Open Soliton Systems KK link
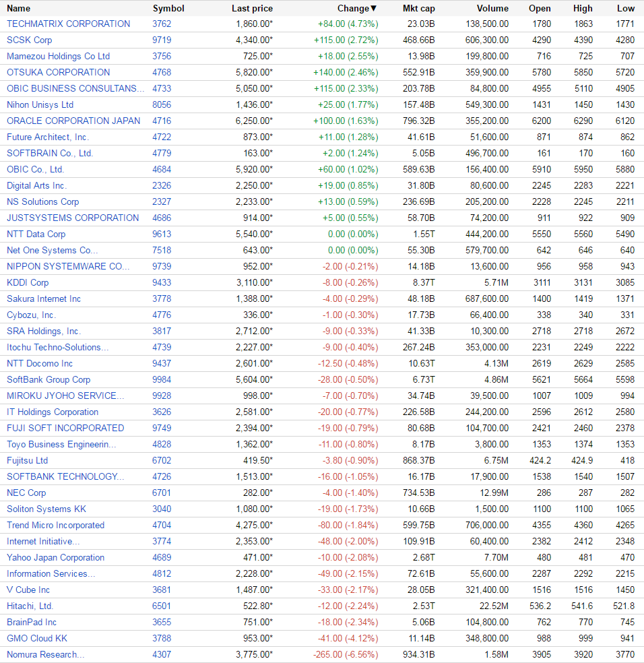The width and height of the screenshot is (644, 663). (x=46, y=509)
